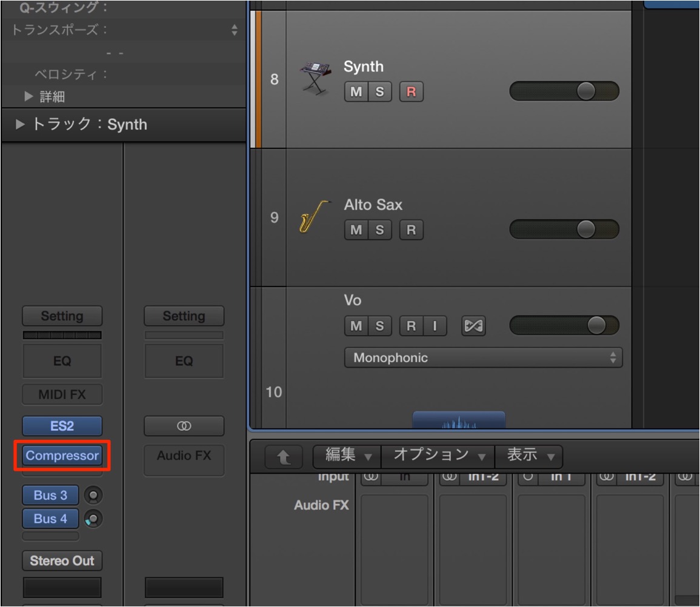
Task: Open the EQ display on second channel strip
Action: 184,360
